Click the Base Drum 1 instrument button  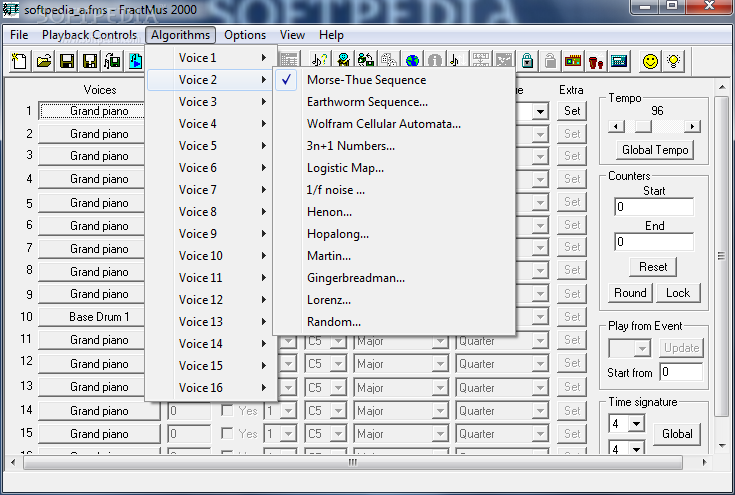(99, 317)
